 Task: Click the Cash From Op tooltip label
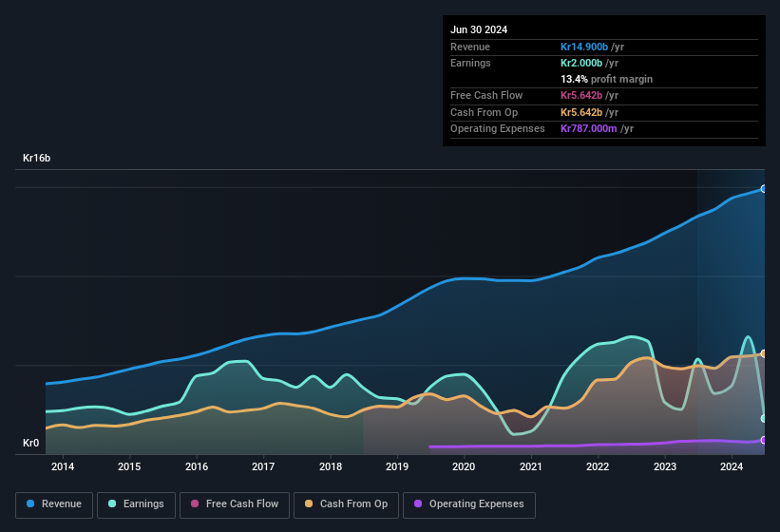pyautogui.click(x=484, y=112)
